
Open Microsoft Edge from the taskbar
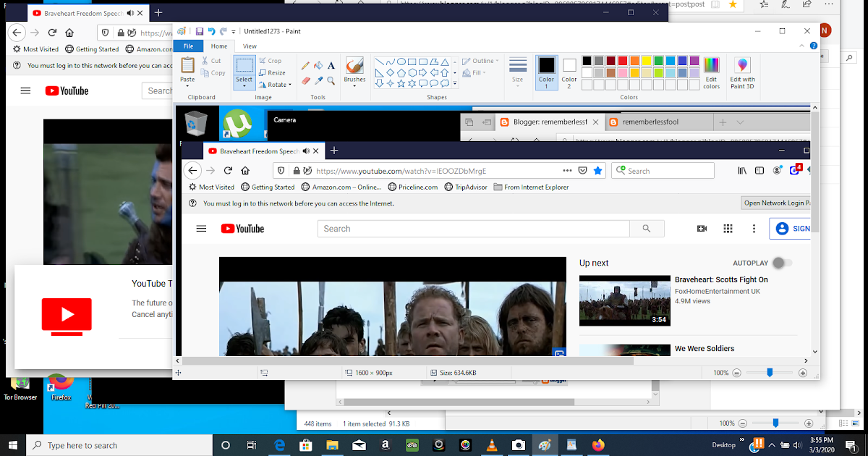(278, 445)
